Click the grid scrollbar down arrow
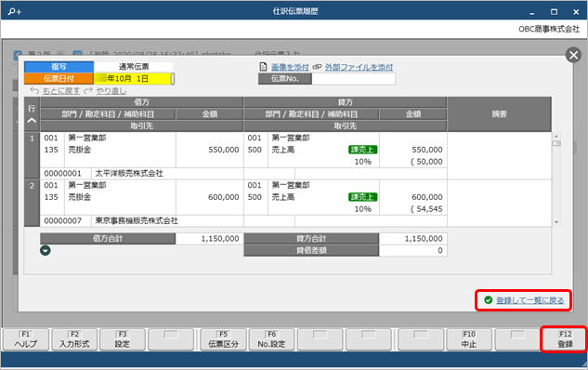588x370 pixels. point(556,222)
